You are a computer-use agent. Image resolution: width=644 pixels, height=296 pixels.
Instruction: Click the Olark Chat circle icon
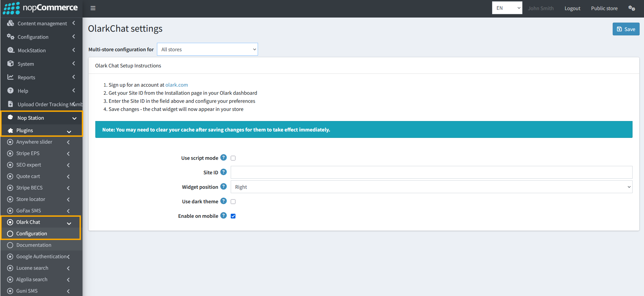[x=10, y=222]
